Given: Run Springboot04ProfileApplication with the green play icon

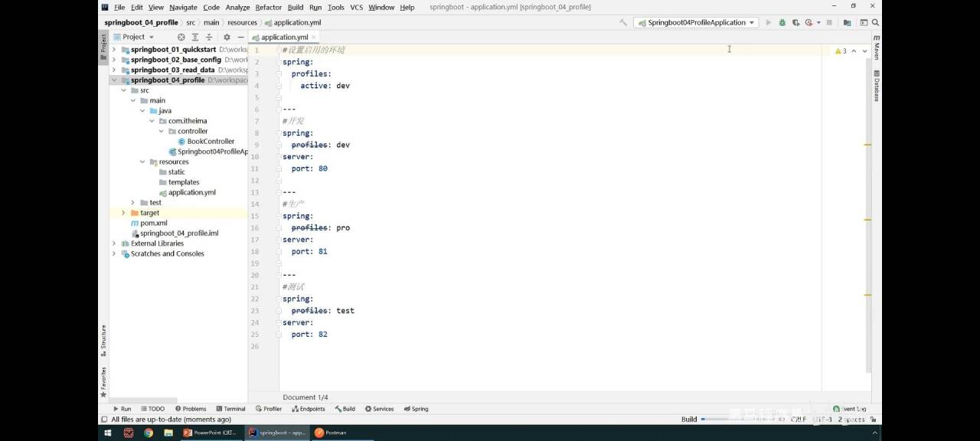Looking at the screenshot, I should [769, 23].
